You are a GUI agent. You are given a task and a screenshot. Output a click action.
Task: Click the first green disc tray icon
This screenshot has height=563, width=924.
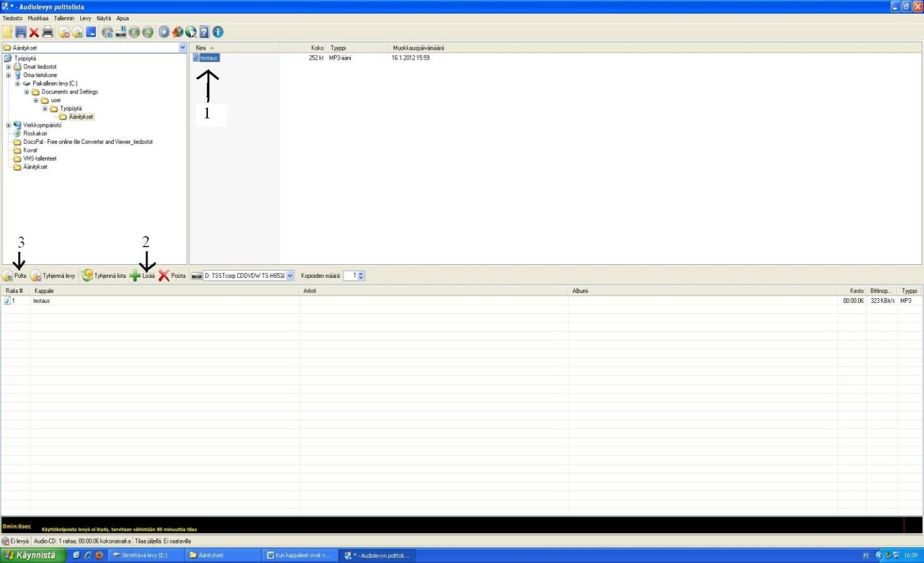click(x=134, y=32)
